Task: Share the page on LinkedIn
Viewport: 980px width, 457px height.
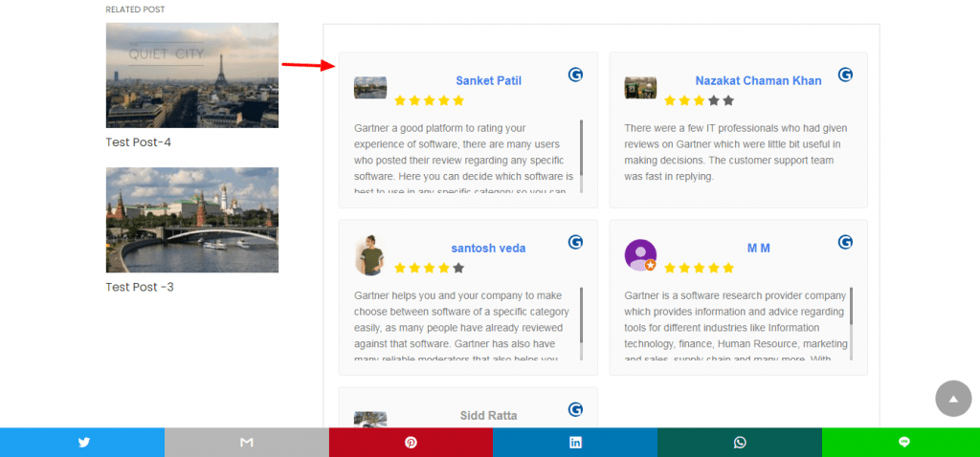Action: [x=575, y=443]
